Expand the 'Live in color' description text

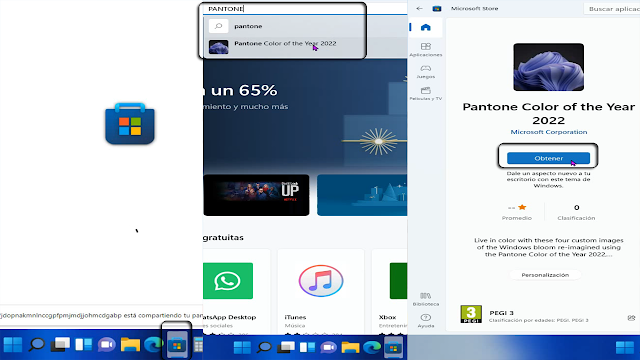tap(549, 247)
